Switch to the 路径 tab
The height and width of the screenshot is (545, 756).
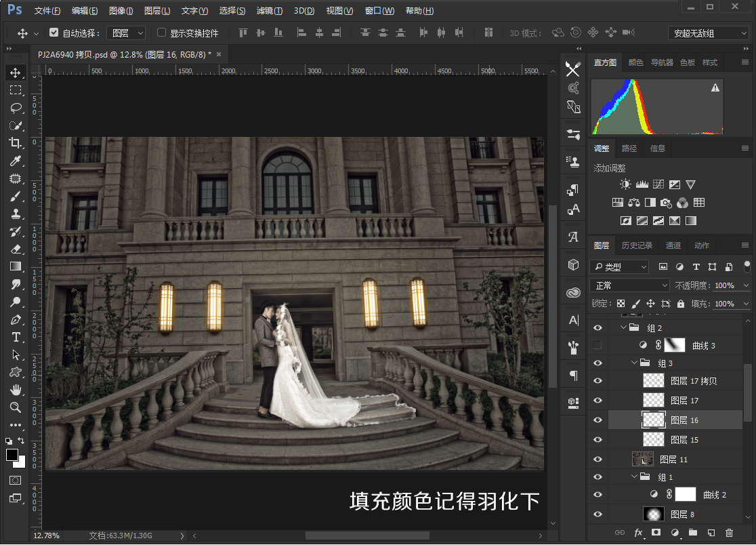click(x=629, y=148)
